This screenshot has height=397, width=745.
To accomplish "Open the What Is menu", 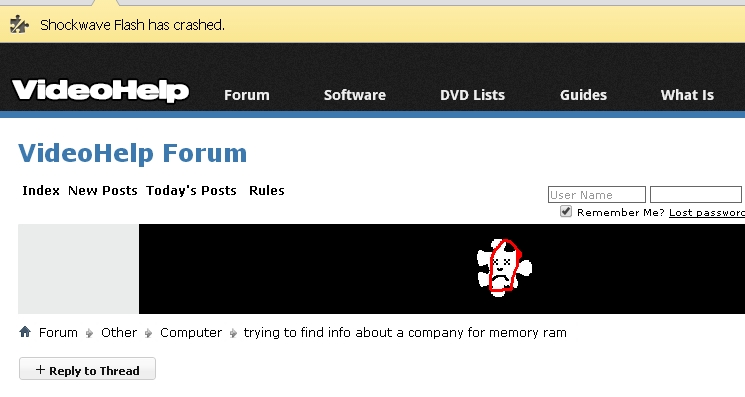I will tap(687, 95).
